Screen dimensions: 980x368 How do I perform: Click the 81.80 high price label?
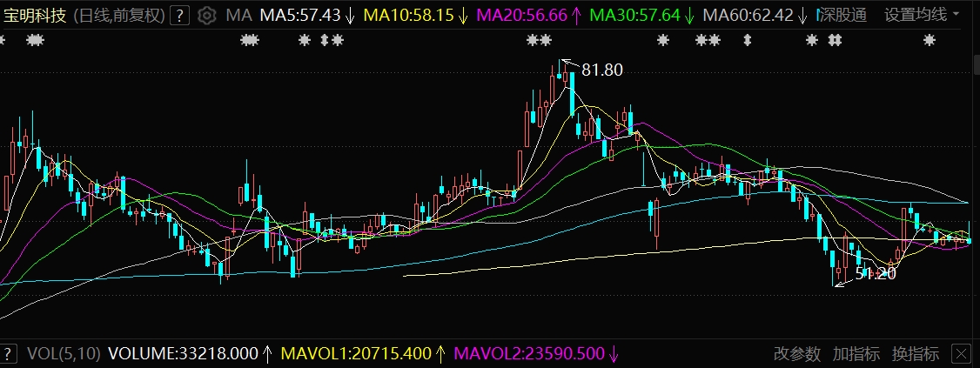click(x=602, y=70)
